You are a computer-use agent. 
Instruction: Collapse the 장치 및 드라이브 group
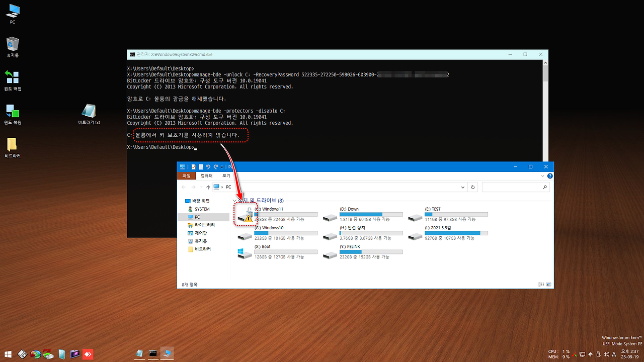234,200
